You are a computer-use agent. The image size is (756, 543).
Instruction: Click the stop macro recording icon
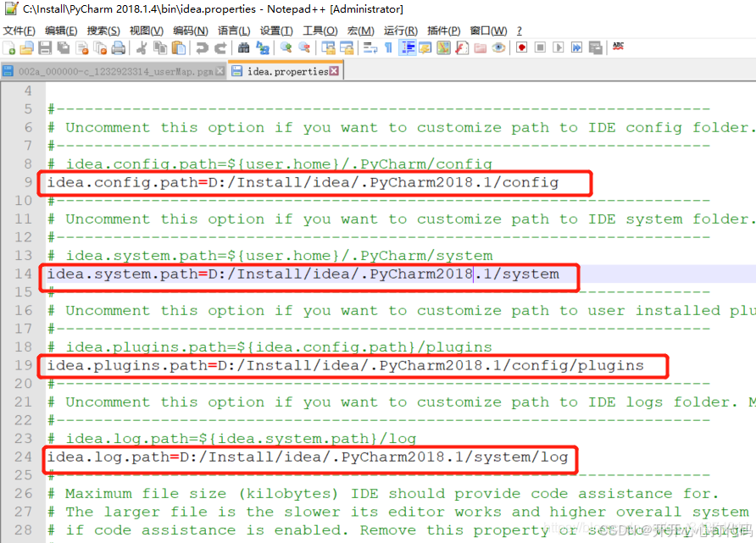tap(540, 47)
